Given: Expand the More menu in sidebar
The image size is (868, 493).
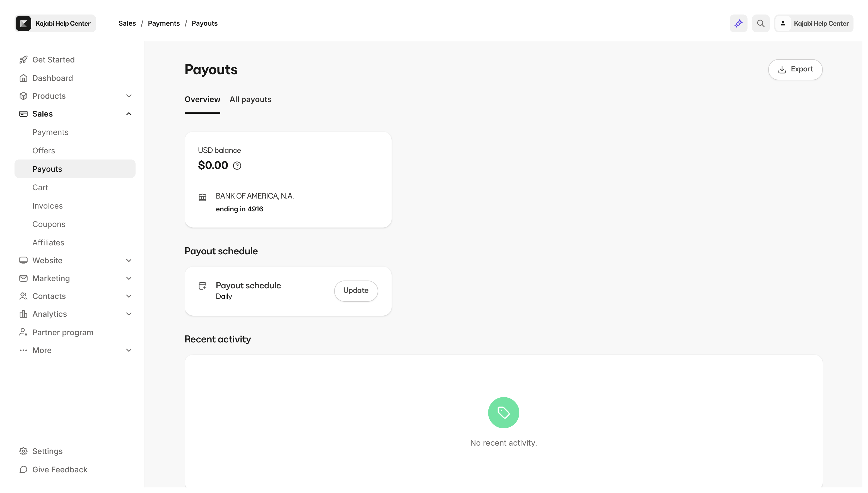Looking at the screenshot, I should [x=129, y=350].
